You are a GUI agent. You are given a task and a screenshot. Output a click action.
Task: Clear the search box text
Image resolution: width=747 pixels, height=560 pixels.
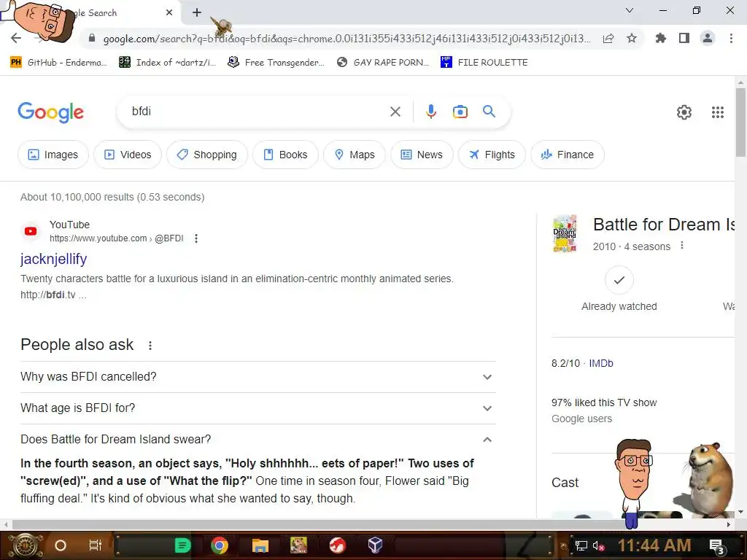(x=395, y=112)
